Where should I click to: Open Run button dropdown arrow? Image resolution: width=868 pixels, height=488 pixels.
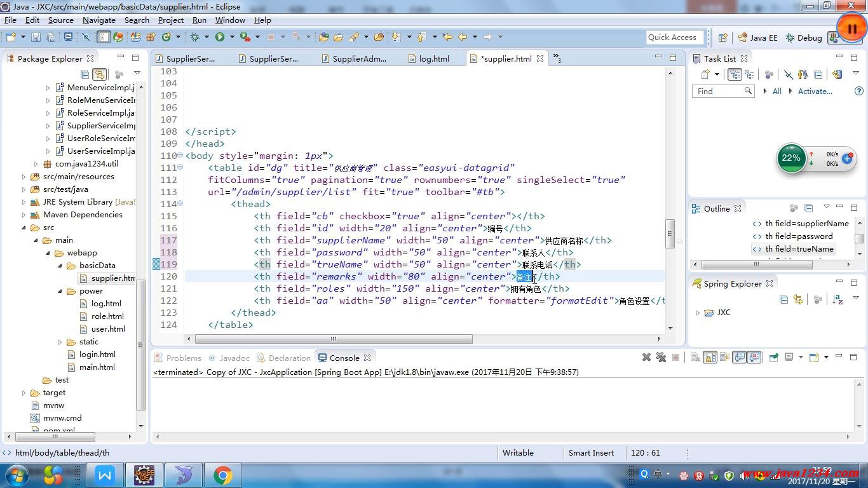pyautogui.click(x=231, y=37)
